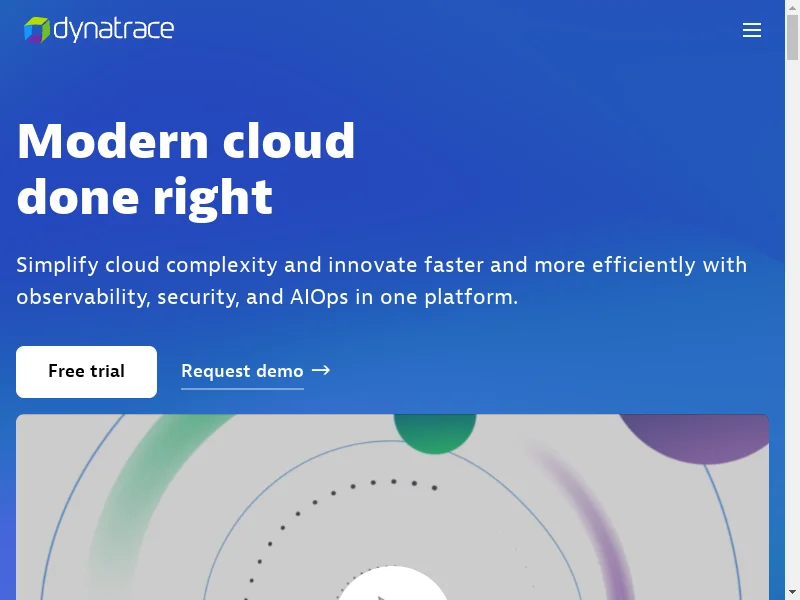Click the scrollbar up arrow

tap(792, 8)
